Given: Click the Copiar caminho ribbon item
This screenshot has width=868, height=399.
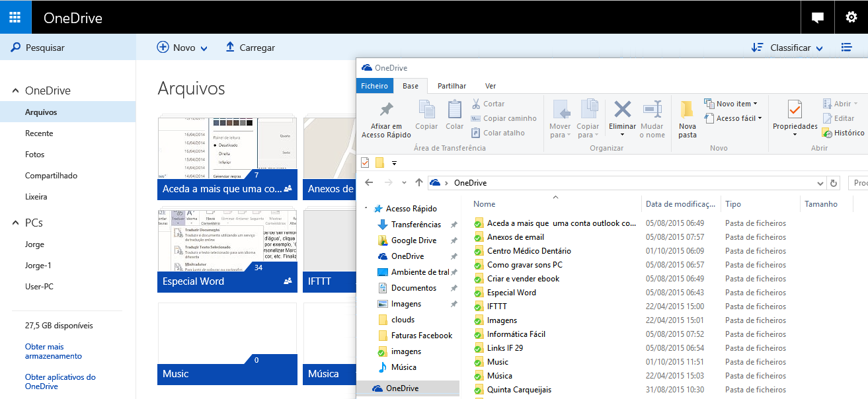Looking at the screenshot, I should (x=504, y=118).
